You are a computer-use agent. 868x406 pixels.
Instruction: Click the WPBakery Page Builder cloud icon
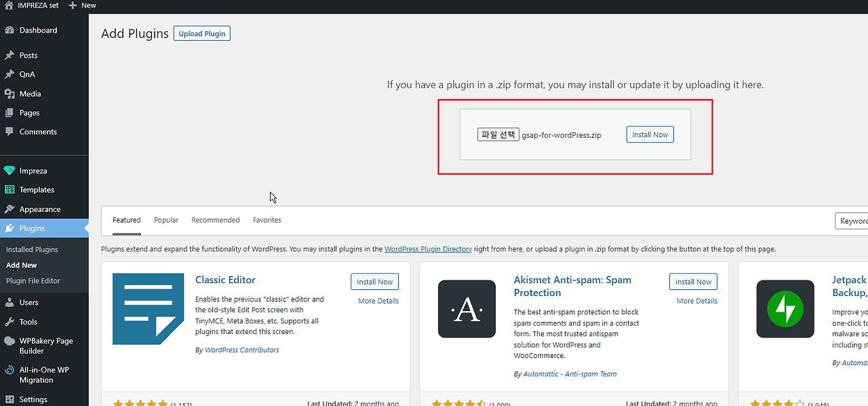9,342
